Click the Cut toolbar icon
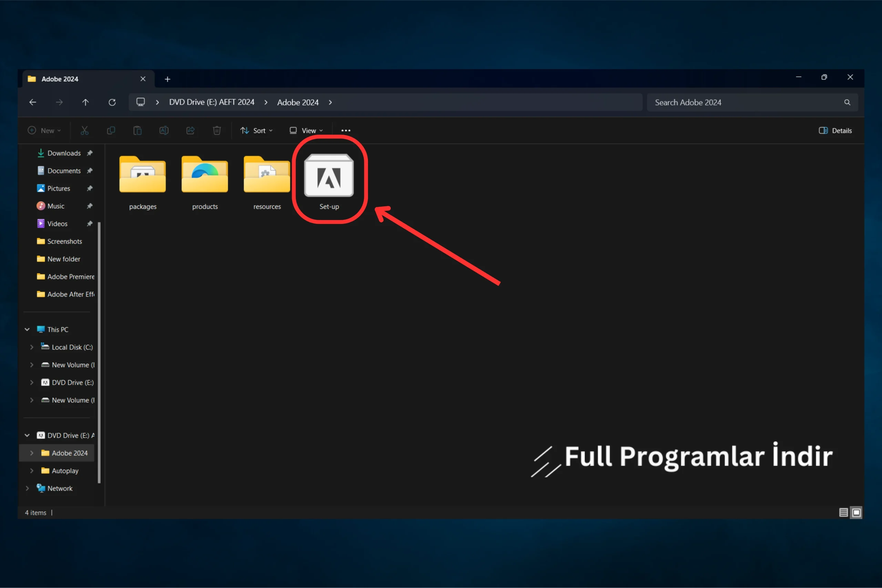The image size is (882, 588). click(x=85, y=131)
